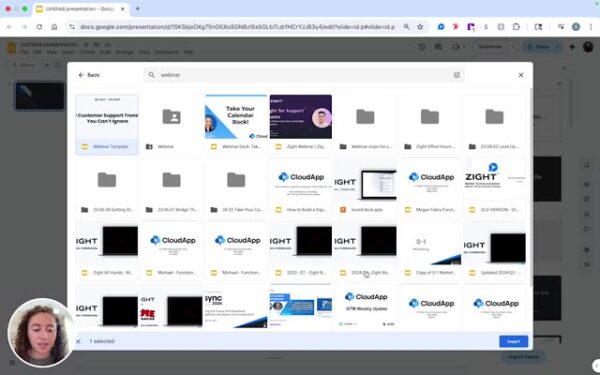Click the zoom magnifier icon in address bar

pos(406,27)
